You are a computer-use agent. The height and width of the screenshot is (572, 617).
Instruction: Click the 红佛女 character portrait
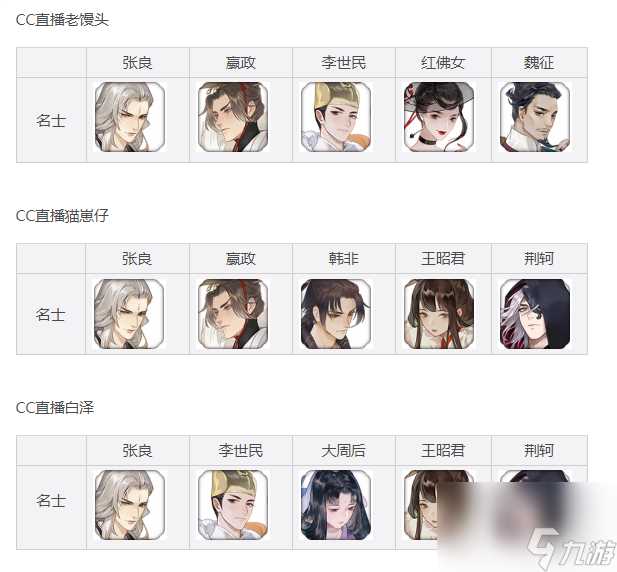coord(439,117)
